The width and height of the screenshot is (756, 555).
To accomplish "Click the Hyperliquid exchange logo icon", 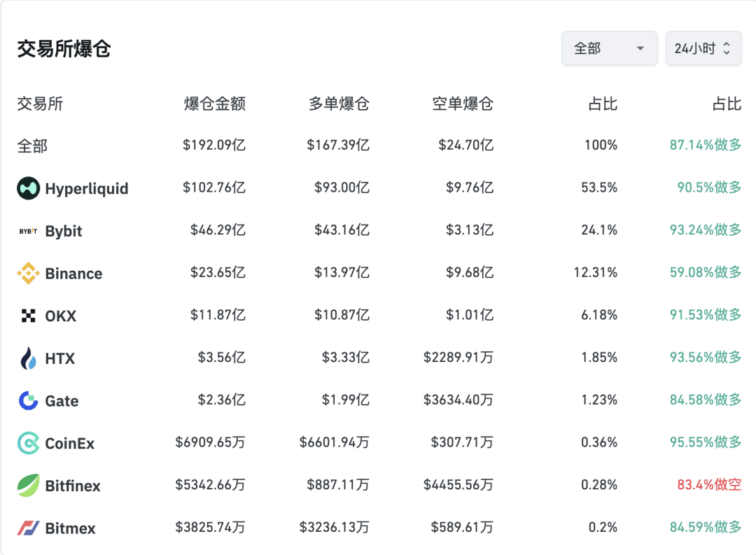I will [29, 188].
